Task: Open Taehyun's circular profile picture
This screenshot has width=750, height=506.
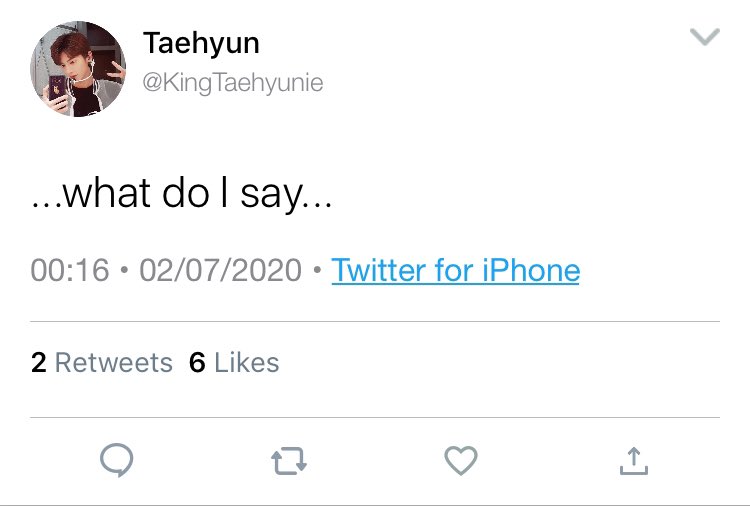Action: click(78, 69)
